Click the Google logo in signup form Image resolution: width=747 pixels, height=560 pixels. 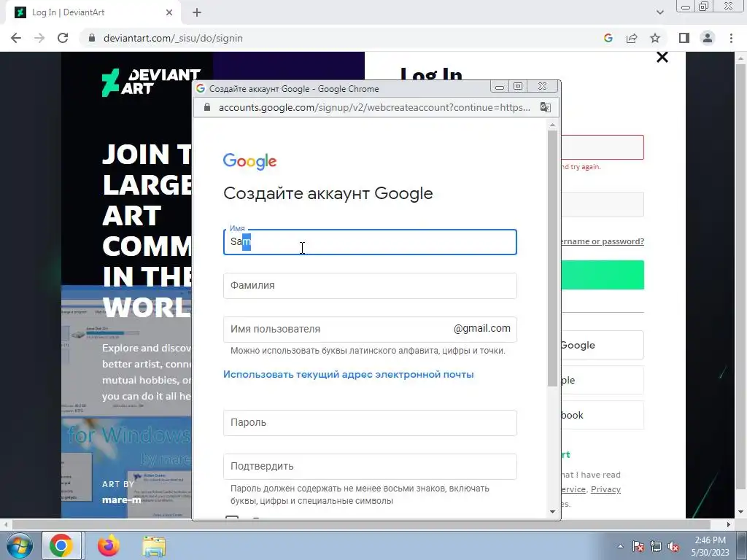(x=249, y=161)
